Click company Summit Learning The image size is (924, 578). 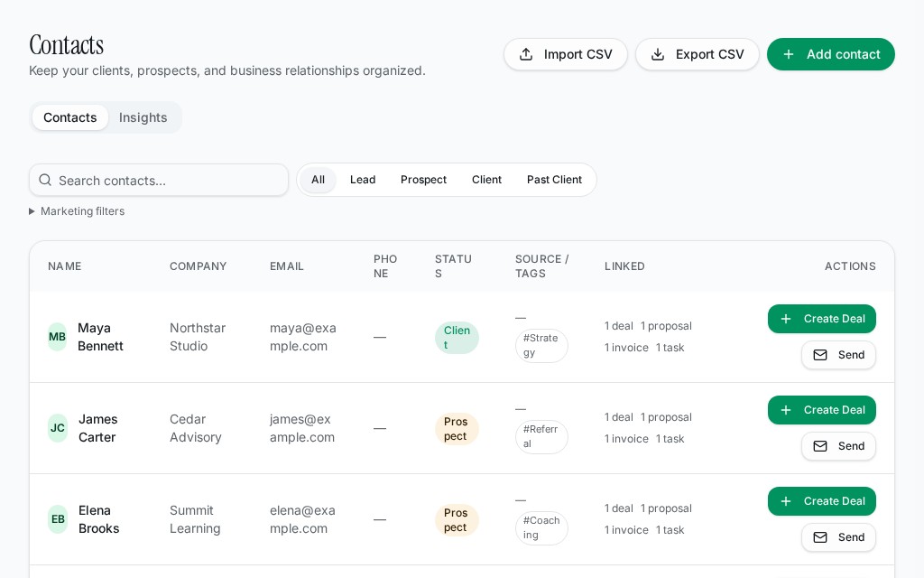(x=195, y=519)
